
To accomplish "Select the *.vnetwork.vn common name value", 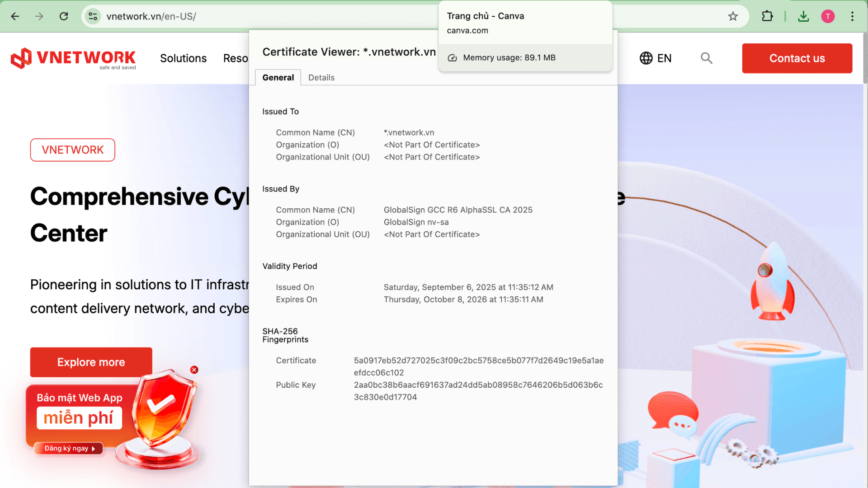I will (x=409, y=132).
